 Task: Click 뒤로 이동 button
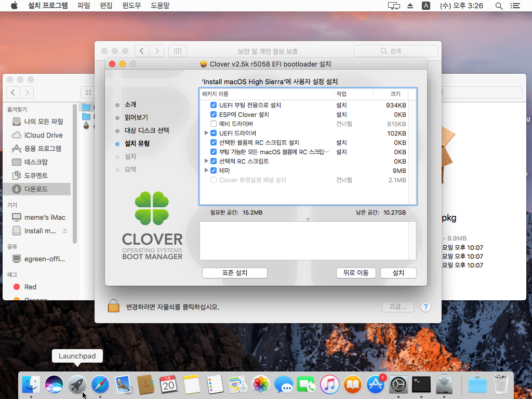coord(356,273)
